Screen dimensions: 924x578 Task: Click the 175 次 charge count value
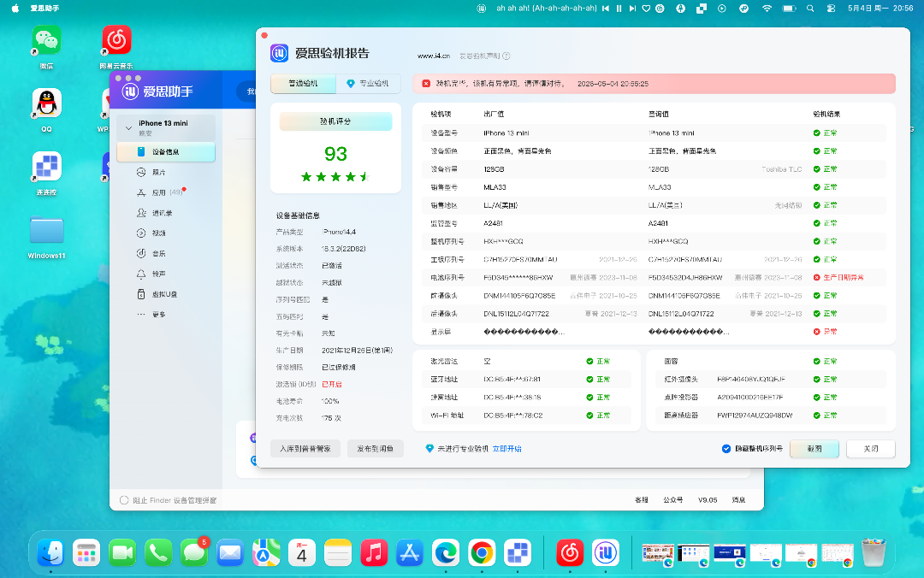click(331, 418)
